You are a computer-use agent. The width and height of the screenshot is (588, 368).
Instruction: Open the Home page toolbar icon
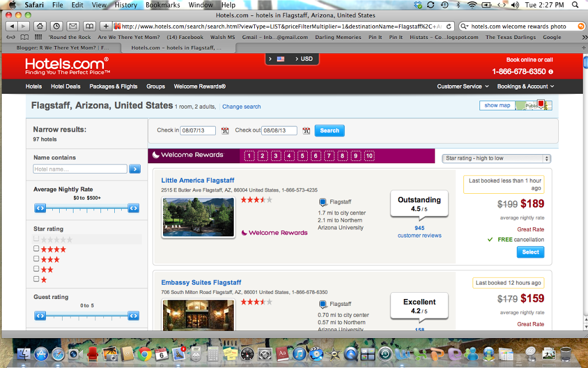40,26
